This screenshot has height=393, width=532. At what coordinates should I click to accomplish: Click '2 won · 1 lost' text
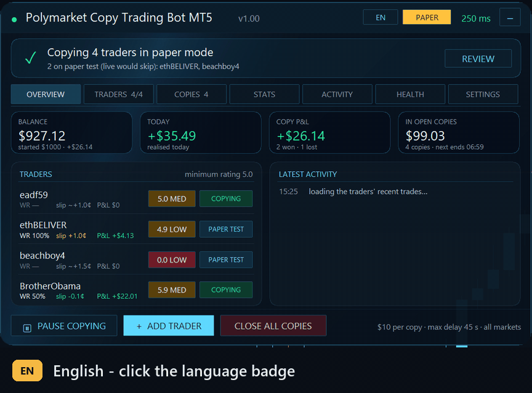(x=297, y=147)
